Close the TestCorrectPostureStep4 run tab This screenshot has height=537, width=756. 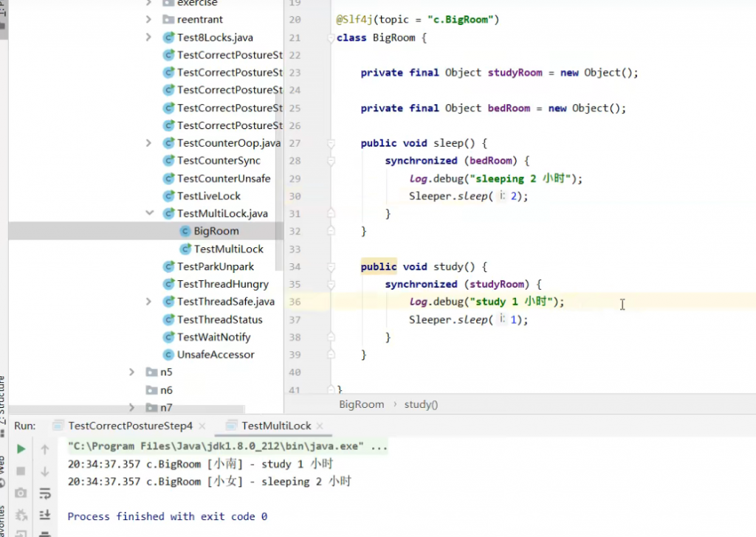click(x=203, y=426)
